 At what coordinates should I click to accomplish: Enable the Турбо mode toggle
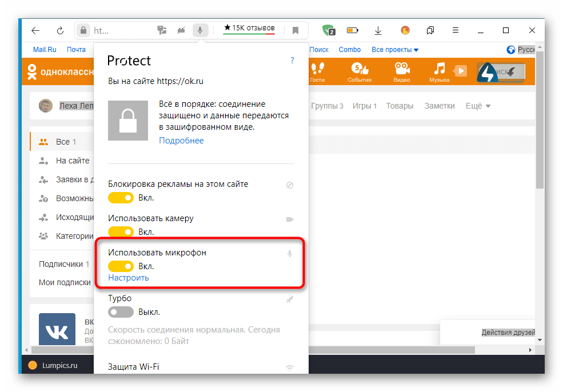(x=121, y=312)
